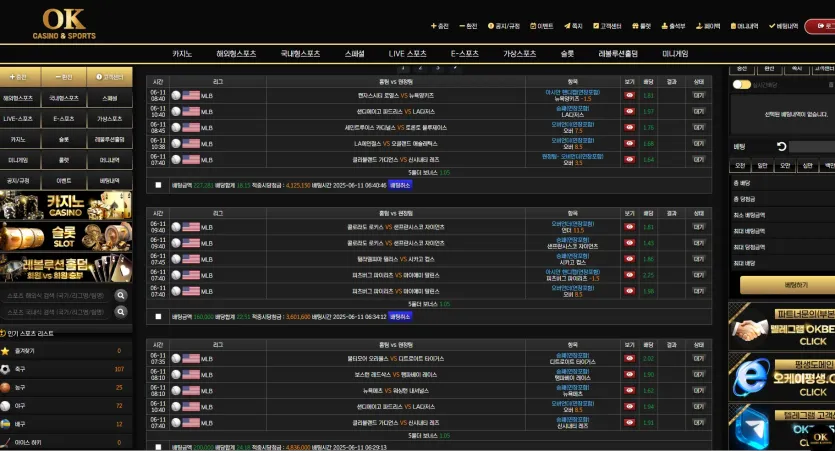Open the handshake partner inquiry banner
Viewport: 835px width, 451px height.
click(782, 326)
